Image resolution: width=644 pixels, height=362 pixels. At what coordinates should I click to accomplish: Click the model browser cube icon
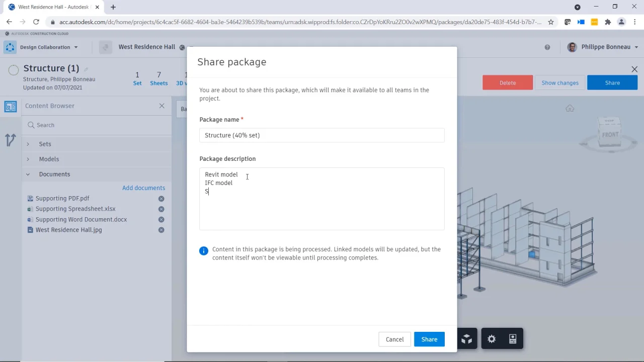click(x=467, y=339)
